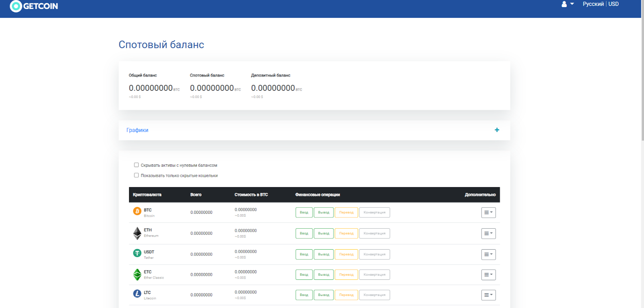
Task: Click the Финансовые операции column header
Action: coord(318,195)
